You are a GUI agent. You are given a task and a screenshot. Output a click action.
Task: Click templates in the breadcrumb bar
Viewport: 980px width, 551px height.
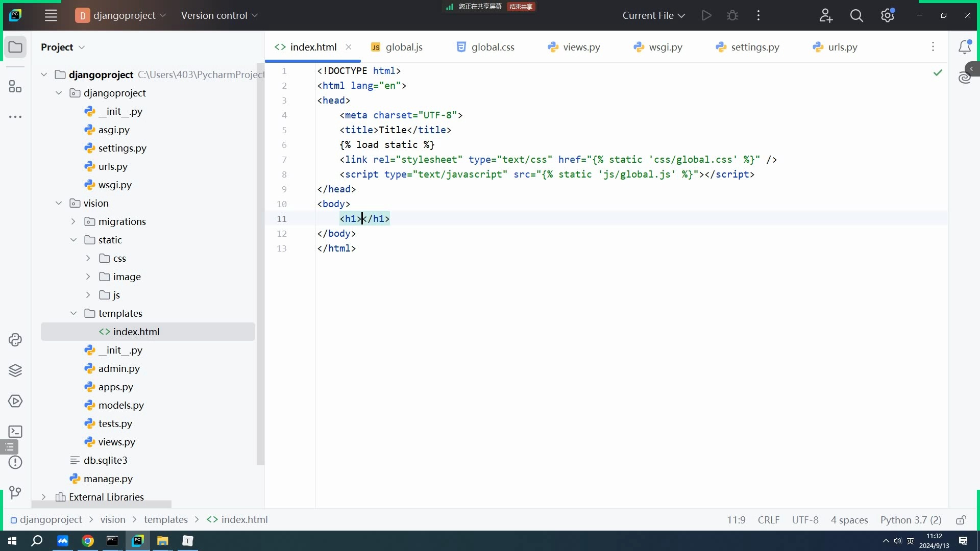pos(166,519)
